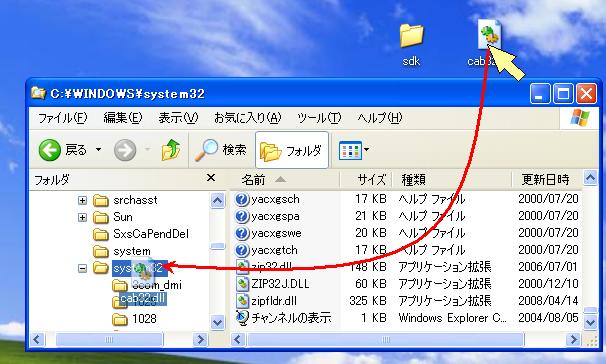
Task: Click the file list scroll-right arrow
Action: coord(573,340)
